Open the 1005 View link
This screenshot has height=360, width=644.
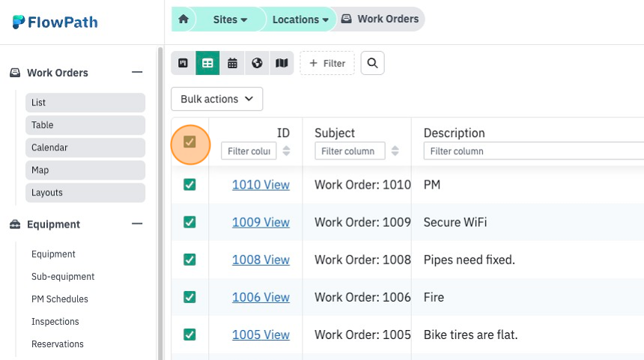pyautogui.click(x=261, y=335)
